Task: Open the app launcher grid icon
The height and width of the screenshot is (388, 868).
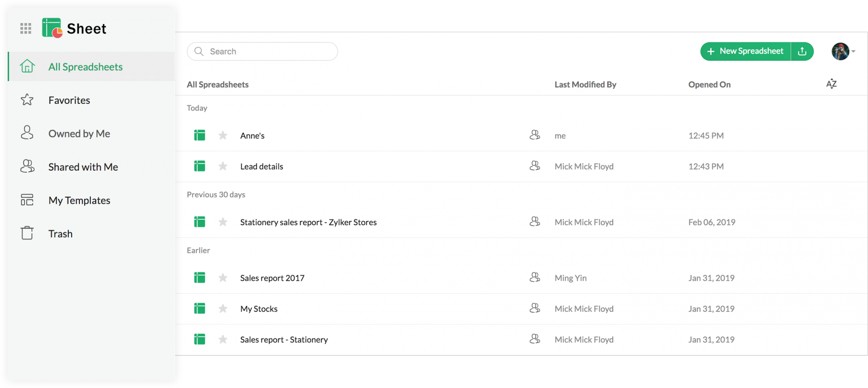Action: (26, 28)
